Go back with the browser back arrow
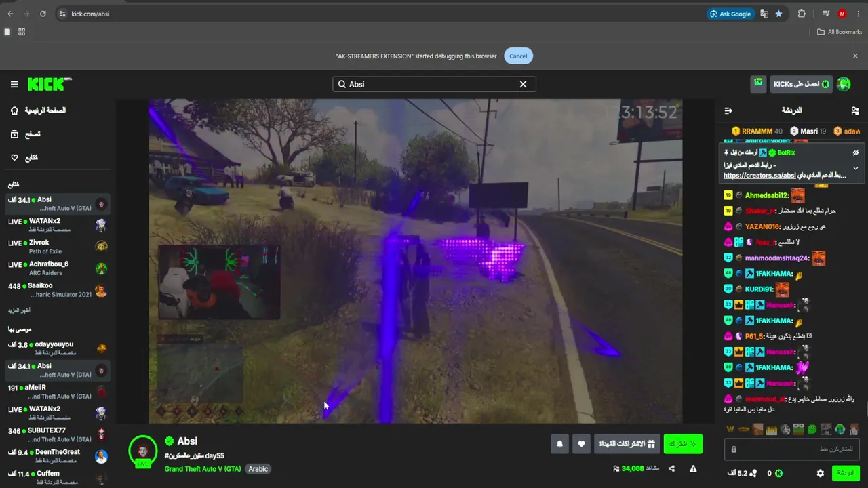The height and width of the screenshot is (488, 868). point(10,14)
